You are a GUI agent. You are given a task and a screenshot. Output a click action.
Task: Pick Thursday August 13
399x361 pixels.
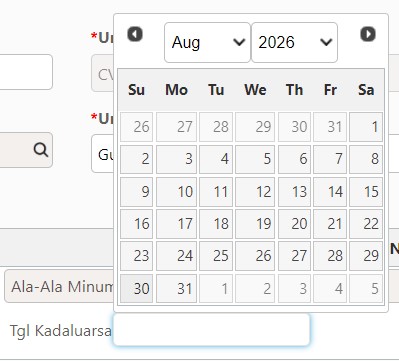(x=294, y=191)
